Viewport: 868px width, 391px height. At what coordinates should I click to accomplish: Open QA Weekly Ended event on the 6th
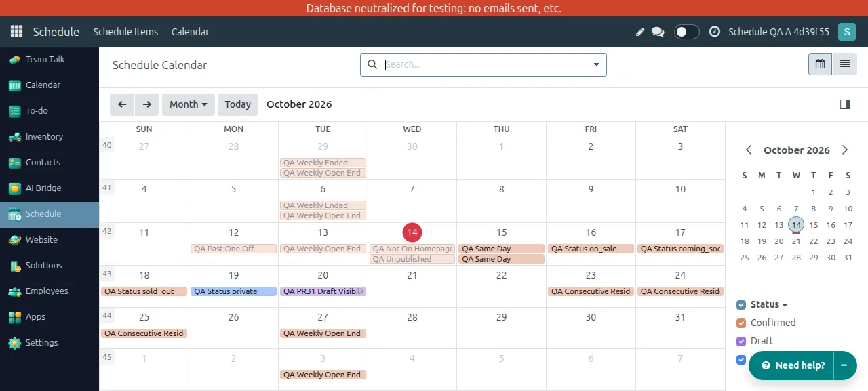pyautogui.click(x=323, y=205)
